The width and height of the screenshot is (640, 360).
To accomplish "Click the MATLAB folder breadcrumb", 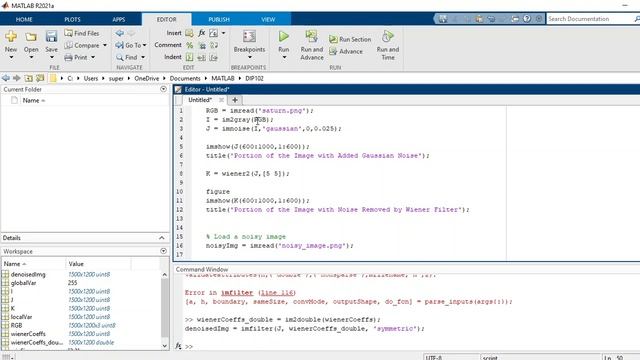I will tap(223, 78).
